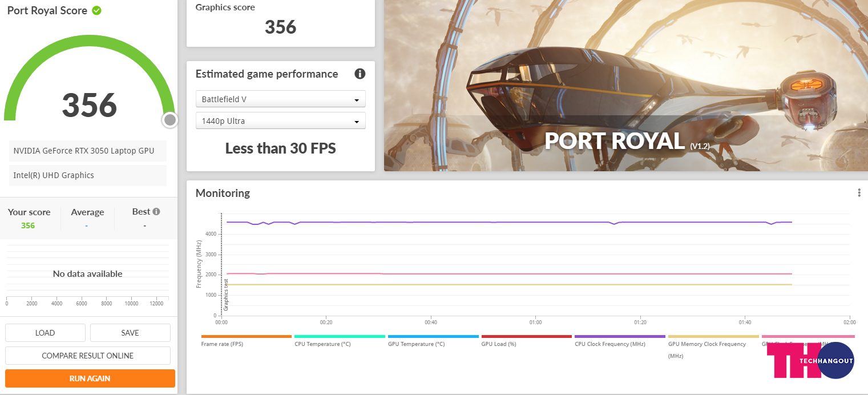This screenshot has height=395, width=868.
Task: Click COMPARE RESULT ONLINE
Action: pyautogui.click(x=88, y=356)
